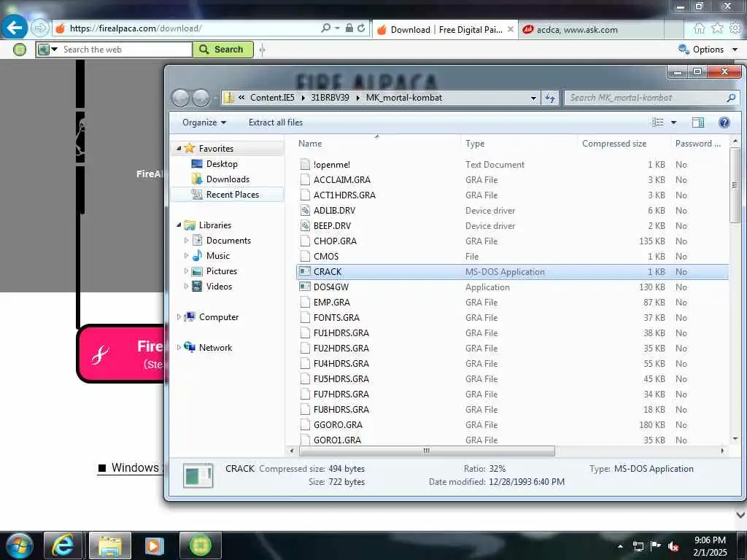Image resolution: width=747 pixels, height=560 pixels.
Task: Sort files by the Type column header
Action: (475, 144)
